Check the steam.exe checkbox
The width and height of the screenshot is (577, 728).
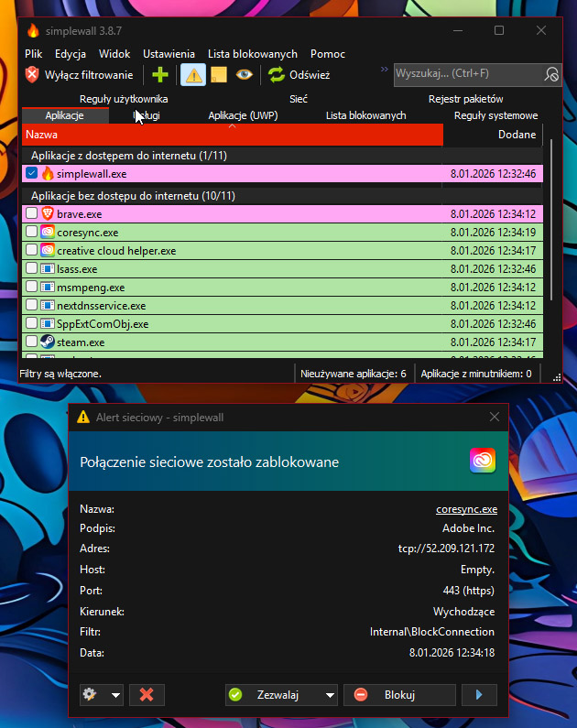point(31,342)
